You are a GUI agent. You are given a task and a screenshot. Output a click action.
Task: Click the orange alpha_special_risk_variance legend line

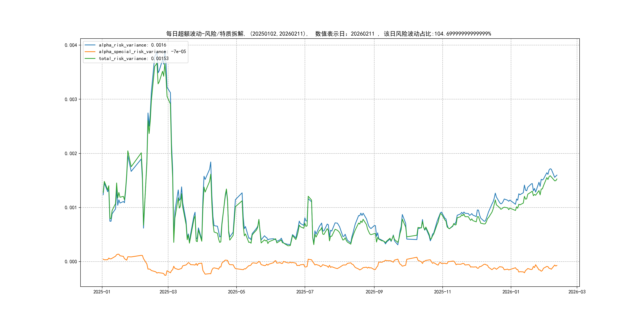point(90,52)
